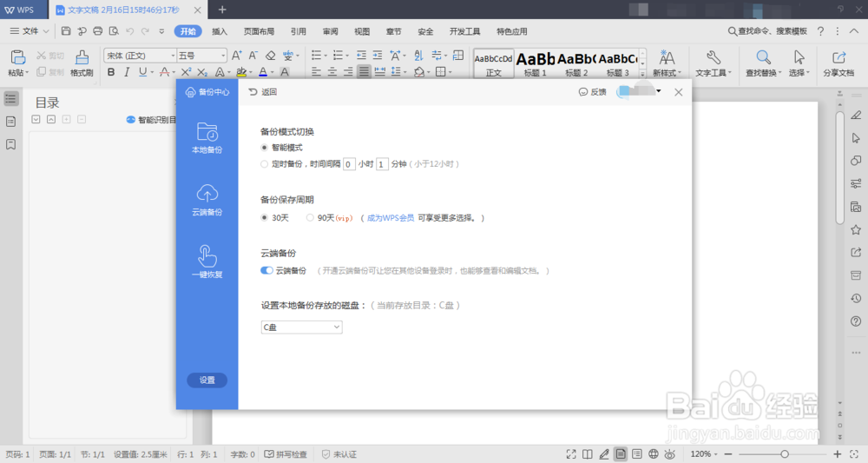This screenshot has height=463, width=868.
Task: Click the center alignment icon
Action: pyautogui.click(x=332, y=72)
